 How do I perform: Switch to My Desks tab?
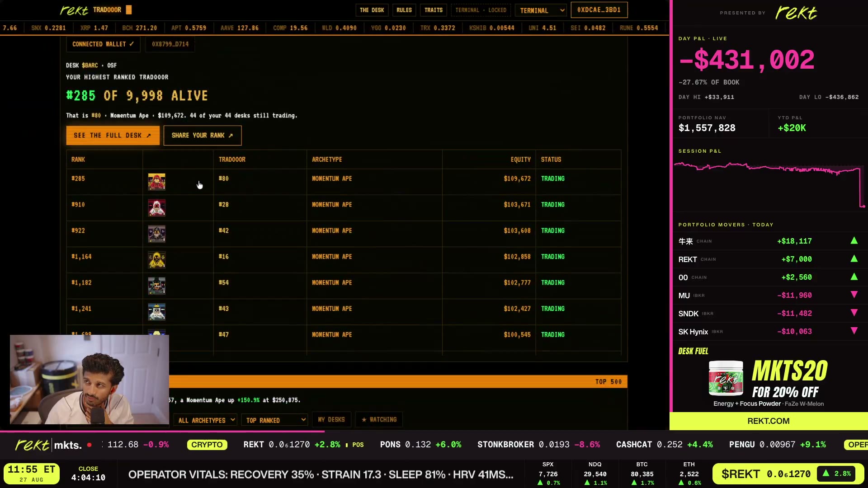tap(331, 420)
